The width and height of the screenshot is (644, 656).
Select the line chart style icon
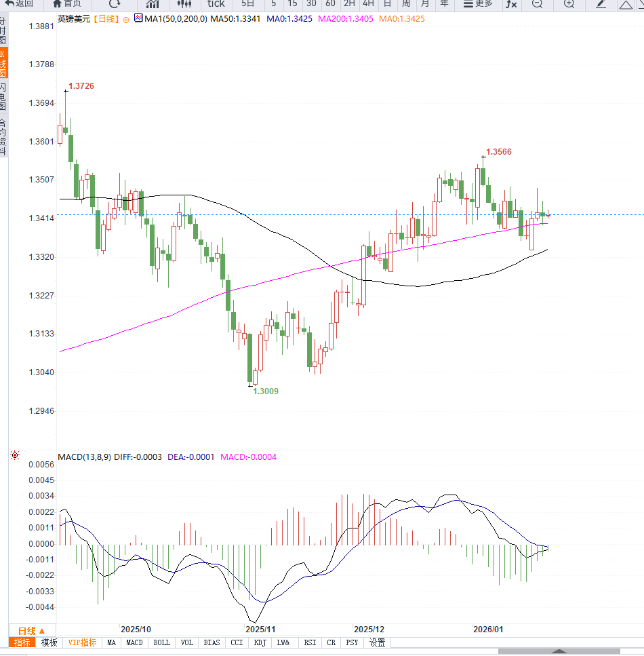153,4
